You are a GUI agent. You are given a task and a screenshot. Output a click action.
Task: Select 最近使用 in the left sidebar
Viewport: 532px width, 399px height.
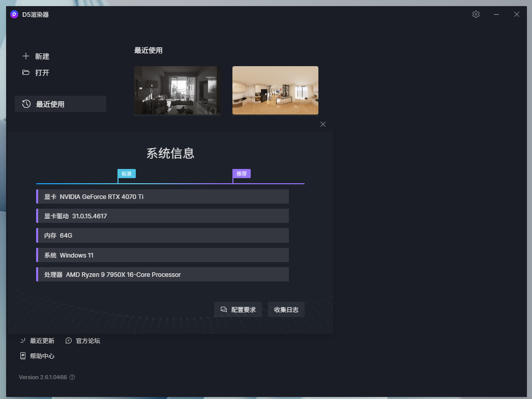61,104
